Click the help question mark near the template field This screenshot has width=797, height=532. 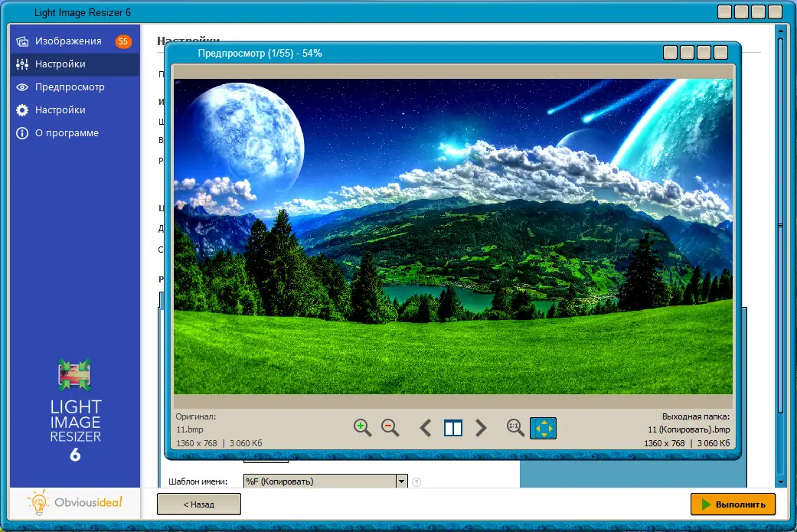pos(415,481)
